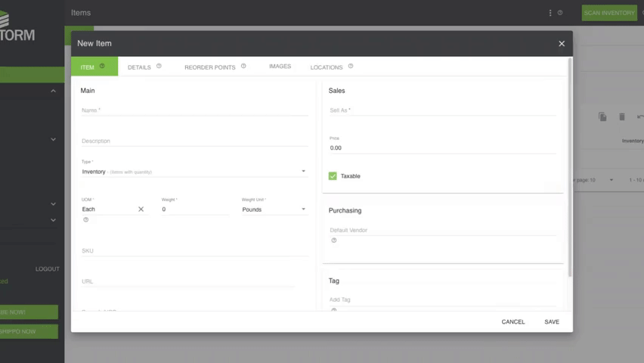644x363 pixels.
Task: Clear the UOM value with X icon
Action: pos(141,209)
